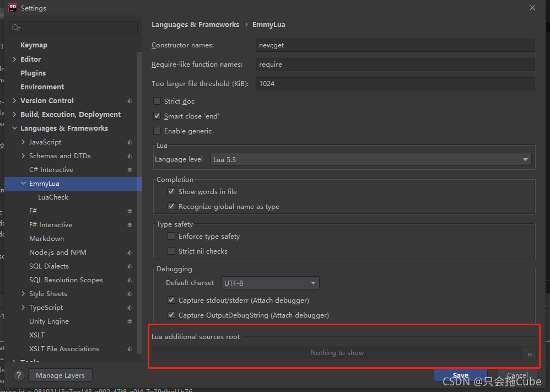Image resolution: width=550 pixels, height=392 pixels.
Task: Click the stacked layers icon beside F# Interactive
Action: (130, 225)
